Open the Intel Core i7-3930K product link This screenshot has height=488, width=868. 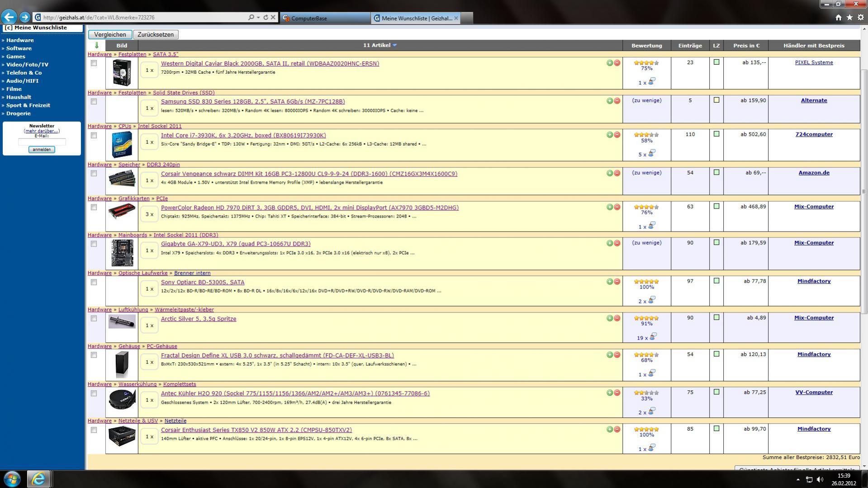[x=243, y=135]
